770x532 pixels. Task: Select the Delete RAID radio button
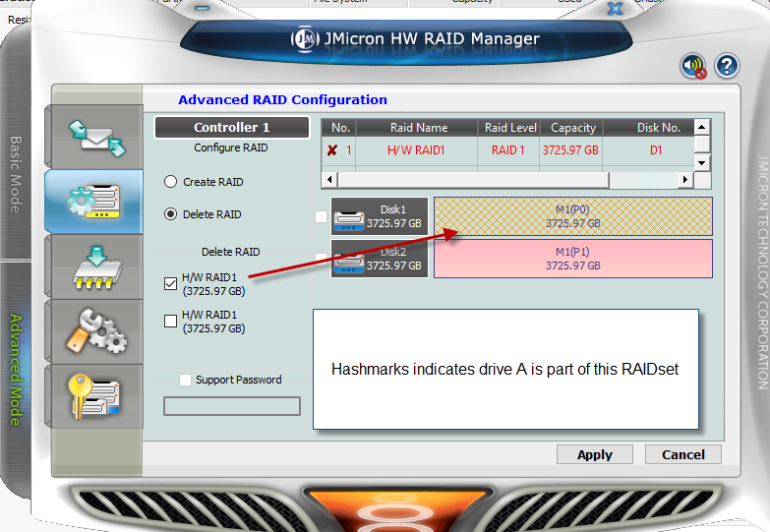click(x=170, y=214)
